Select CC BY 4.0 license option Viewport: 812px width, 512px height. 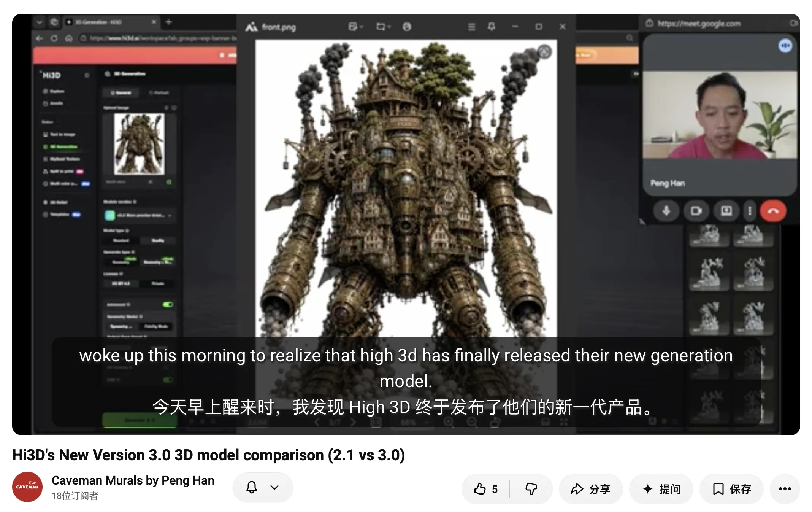point(121,283)
